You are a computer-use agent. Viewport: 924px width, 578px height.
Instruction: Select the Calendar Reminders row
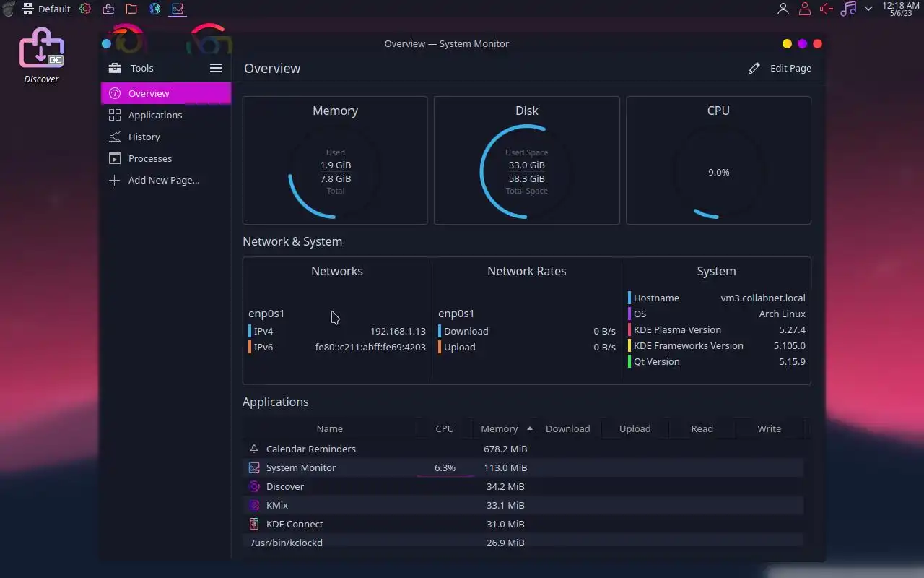coord(523,449)
